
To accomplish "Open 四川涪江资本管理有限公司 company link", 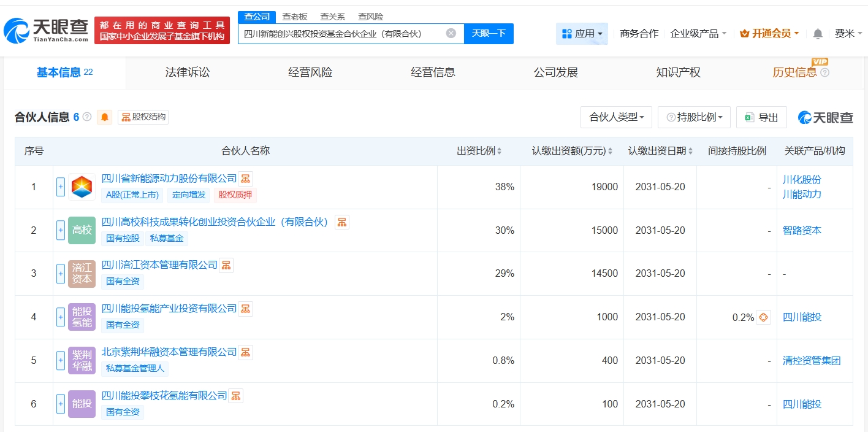I will coord(159,265).
